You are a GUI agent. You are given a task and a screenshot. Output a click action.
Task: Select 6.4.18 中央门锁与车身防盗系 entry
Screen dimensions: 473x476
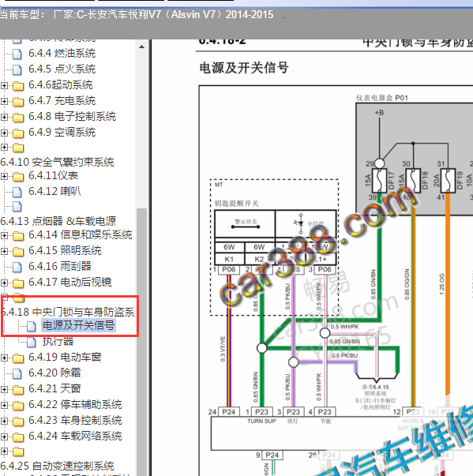point(68,312)
